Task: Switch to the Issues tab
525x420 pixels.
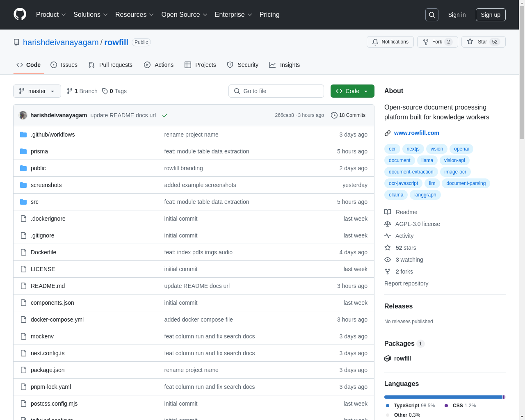Action: tap(64, 65)
